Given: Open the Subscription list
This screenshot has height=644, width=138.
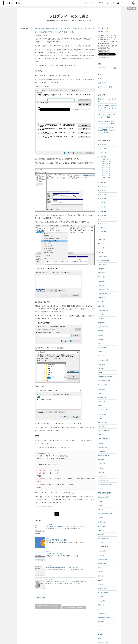Looking at the screenshot, I should [106, 3].
